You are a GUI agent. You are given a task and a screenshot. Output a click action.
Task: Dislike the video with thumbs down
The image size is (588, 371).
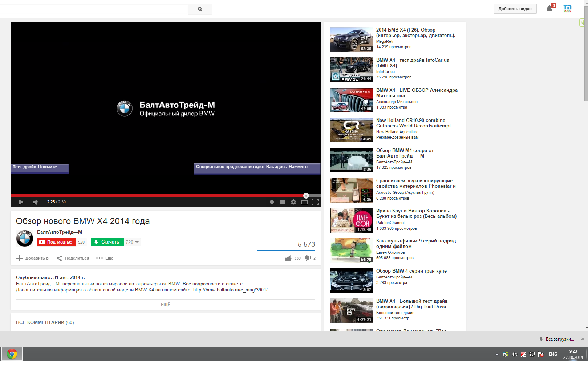308,258
